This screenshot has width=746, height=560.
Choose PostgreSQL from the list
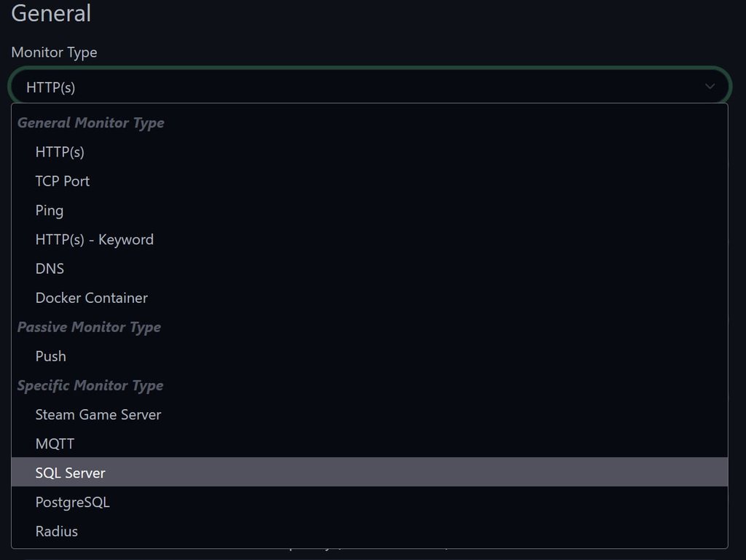click(x=369, y=502)
